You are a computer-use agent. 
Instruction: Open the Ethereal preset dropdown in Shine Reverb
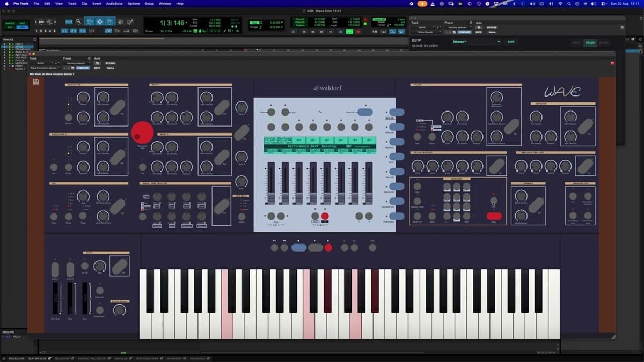tap(476, 41)
